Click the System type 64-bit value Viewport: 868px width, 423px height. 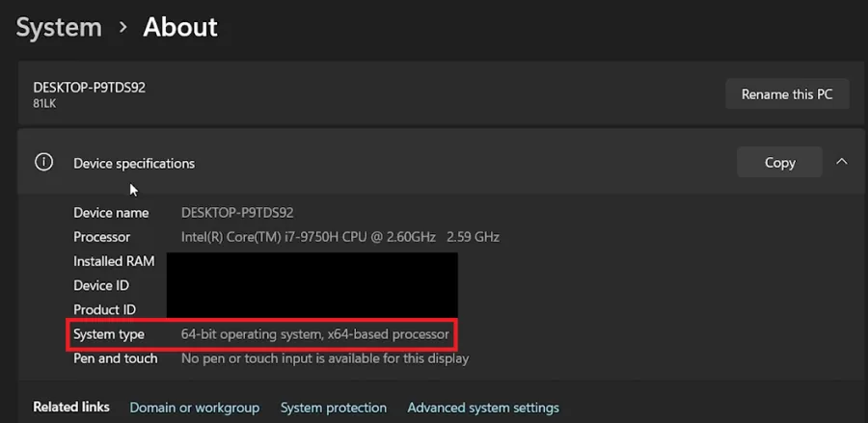click(315, 334)
